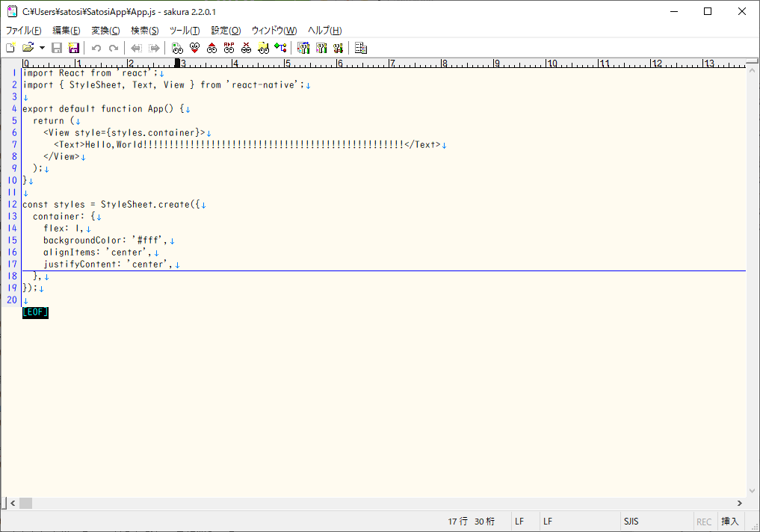760x532 pixels.
Task: Open the 編集(E) menu
Action: 67,31
